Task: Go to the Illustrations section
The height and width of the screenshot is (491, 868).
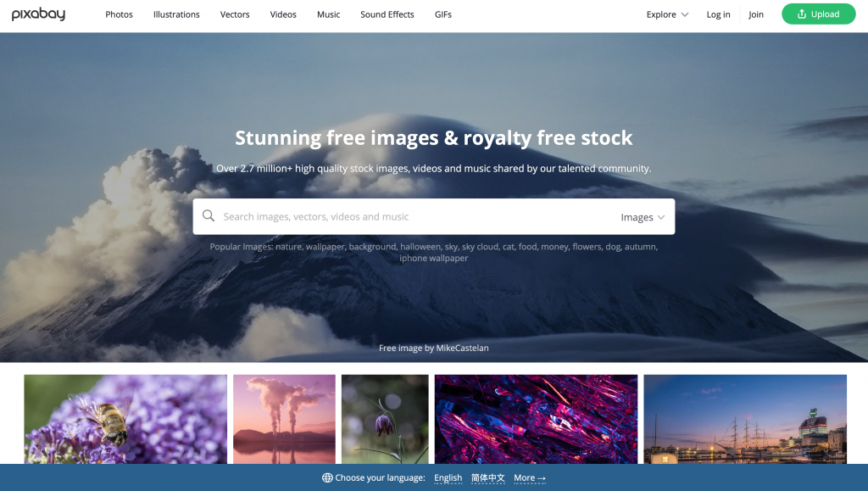Action: 176,14
